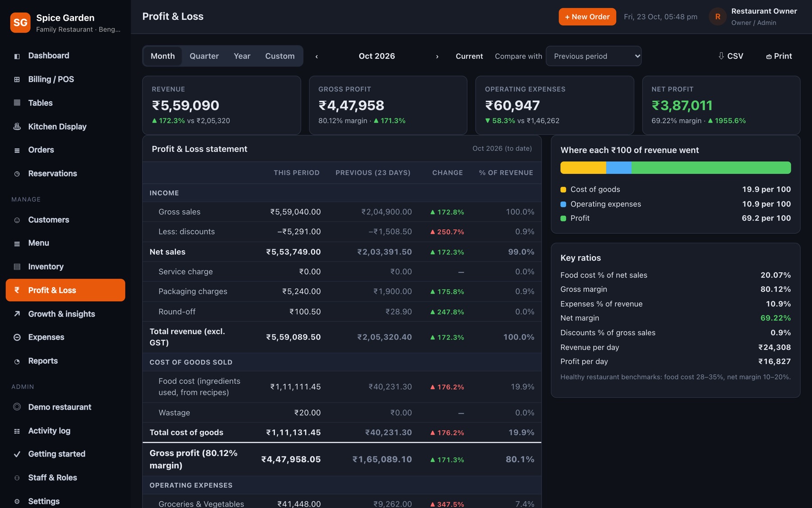Click the Net sales amount ₹5,53,749.00
812x508 pixels.
pos(293,252)
